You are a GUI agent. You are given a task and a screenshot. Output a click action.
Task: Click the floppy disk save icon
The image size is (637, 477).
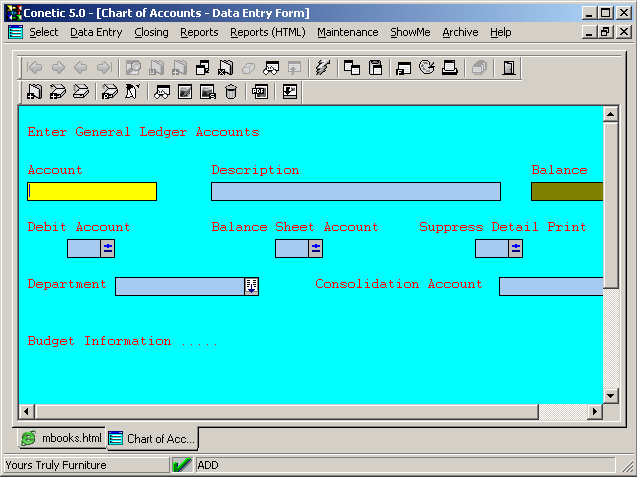[376, 68]
